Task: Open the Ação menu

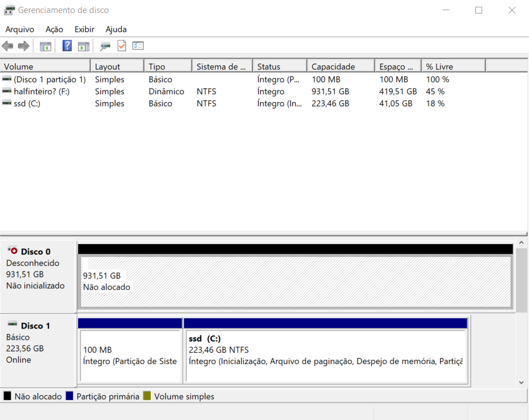Action: point(54,29)
